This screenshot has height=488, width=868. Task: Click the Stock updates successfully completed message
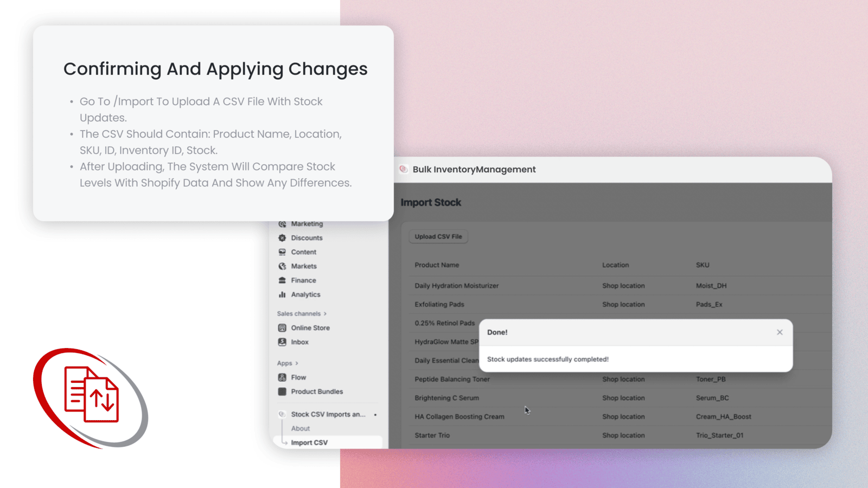(548, 359)
